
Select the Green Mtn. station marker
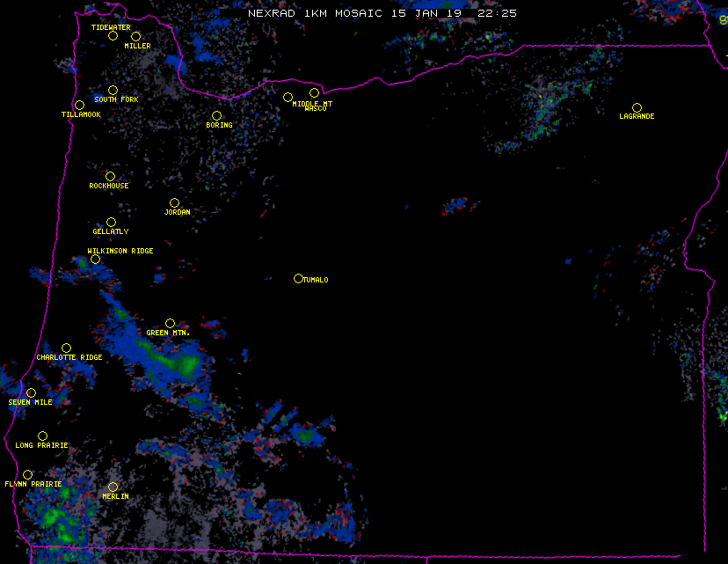[x=170, y=324]
